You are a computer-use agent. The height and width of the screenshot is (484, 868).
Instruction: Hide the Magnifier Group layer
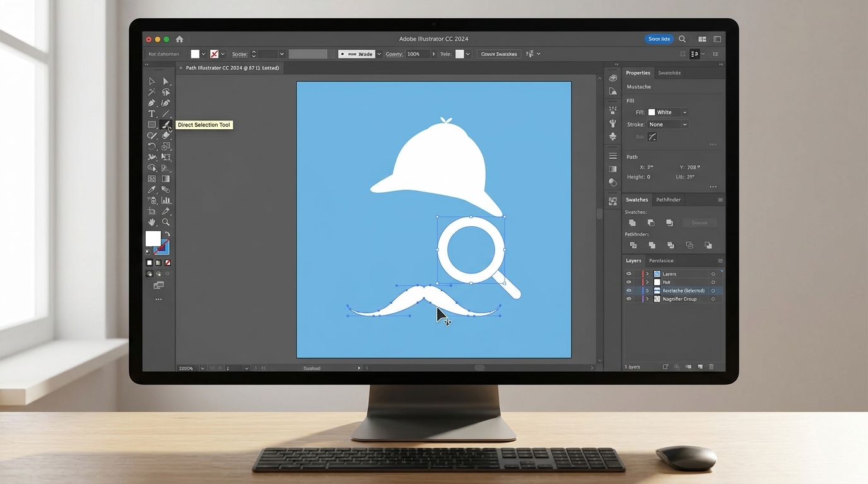(x=628, y=299)
